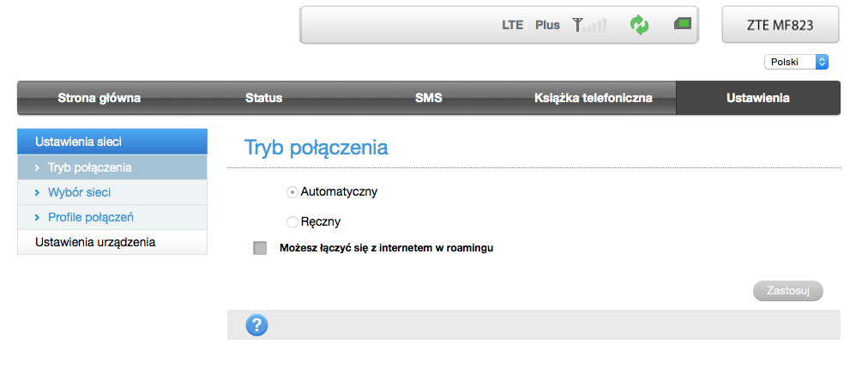Viewport: 868px width, 375px height.
Task: Click the green SIM card status icon
Action: tap(683, 24)
